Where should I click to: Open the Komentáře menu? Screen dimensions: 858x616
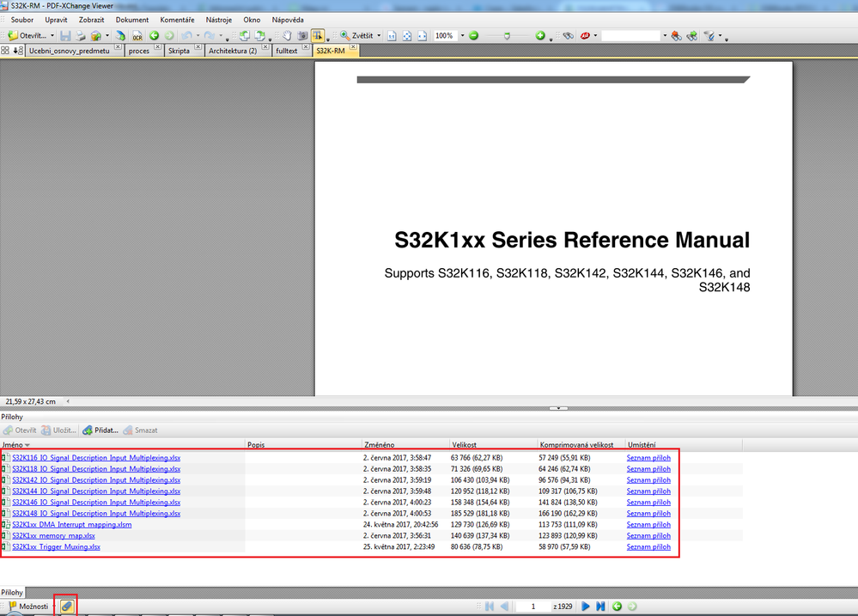[177, 20]
